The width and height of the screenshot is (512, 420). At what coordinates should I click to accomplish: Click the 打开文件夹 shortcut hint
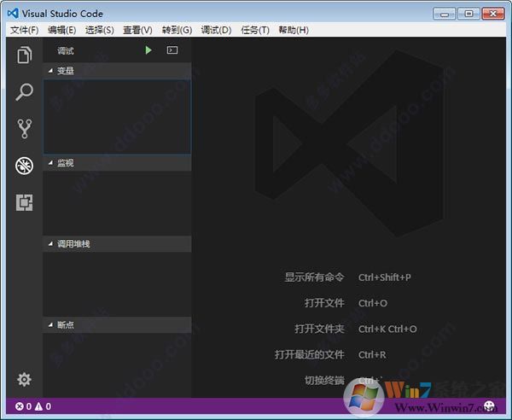click(319, 329)
